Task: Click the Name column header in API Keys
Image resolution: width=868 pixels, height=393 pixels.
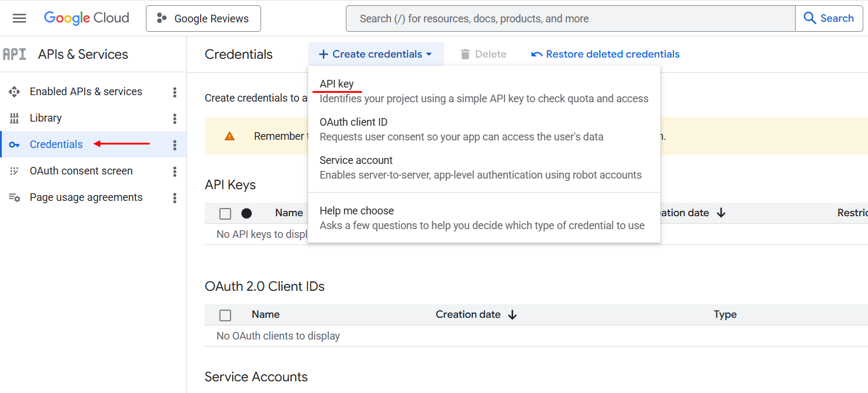Action: [x=289, y=213]
